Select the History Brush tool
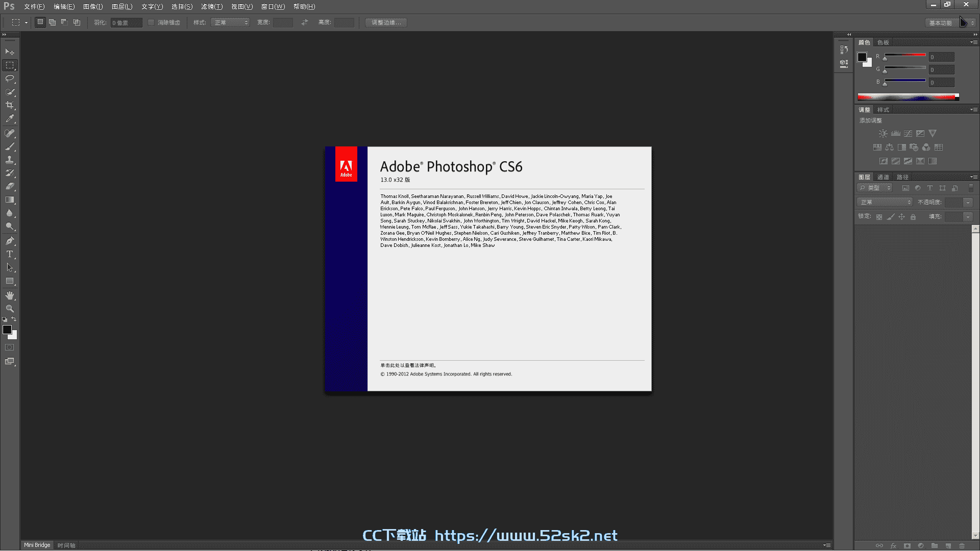 (10, 173)
